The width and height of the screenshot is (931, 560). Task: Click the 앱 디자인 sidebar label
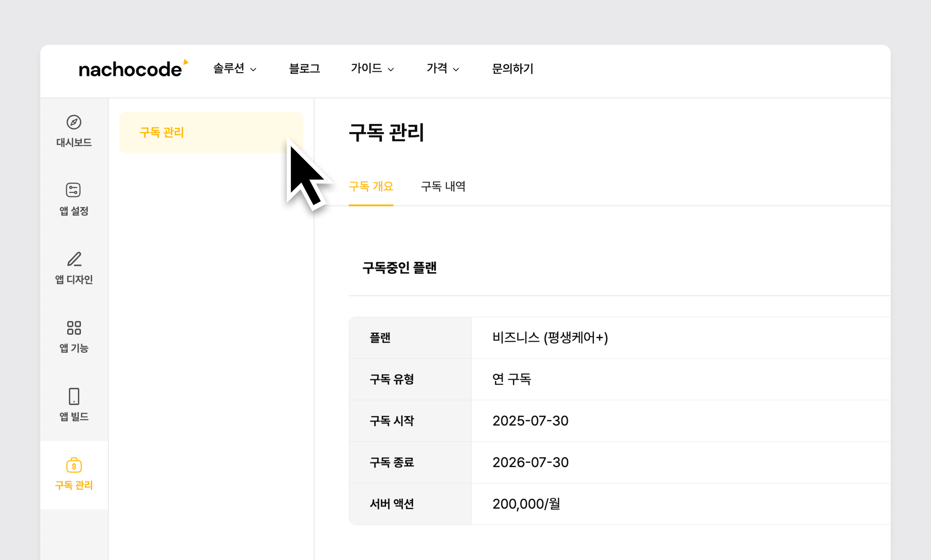[x=74, y=280]
